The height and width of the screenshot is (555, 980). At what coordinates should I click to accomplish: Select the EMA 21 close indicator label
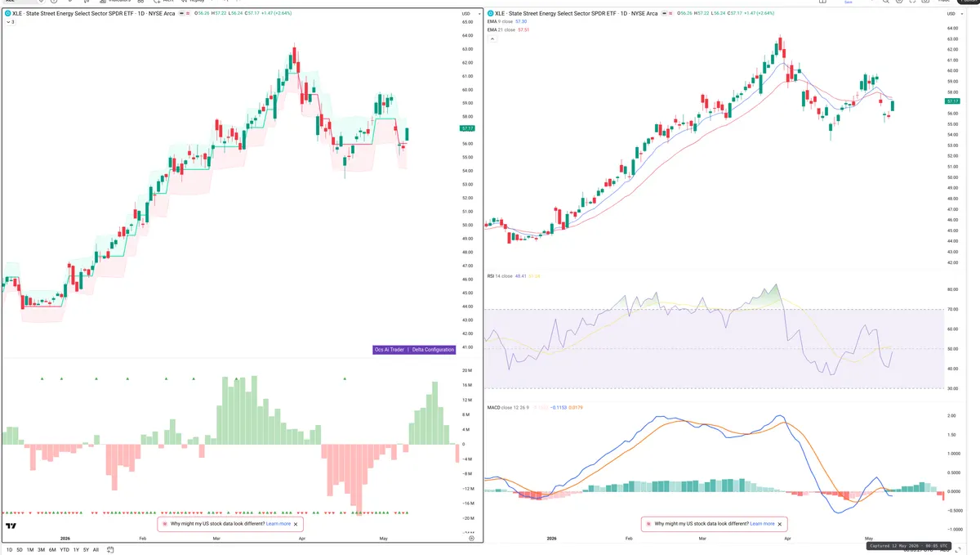[x=501, y=29]
